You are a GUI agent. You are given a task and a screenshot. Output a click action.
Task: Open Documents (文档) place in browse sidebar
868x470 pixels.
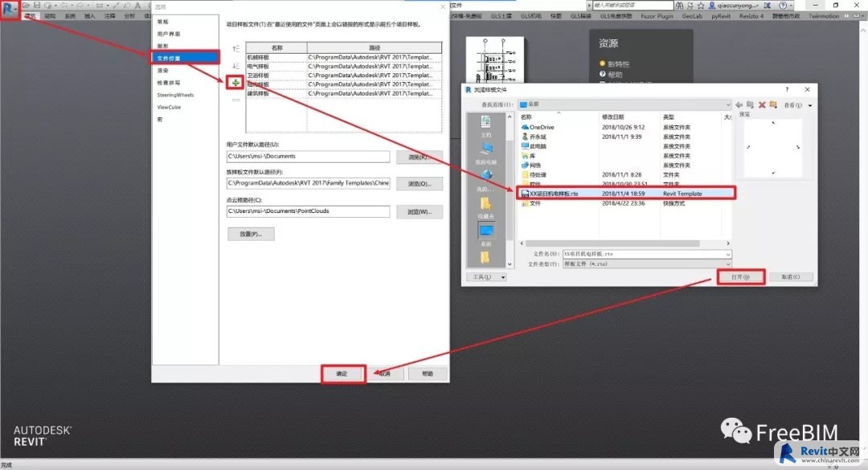tap(485, 126)
